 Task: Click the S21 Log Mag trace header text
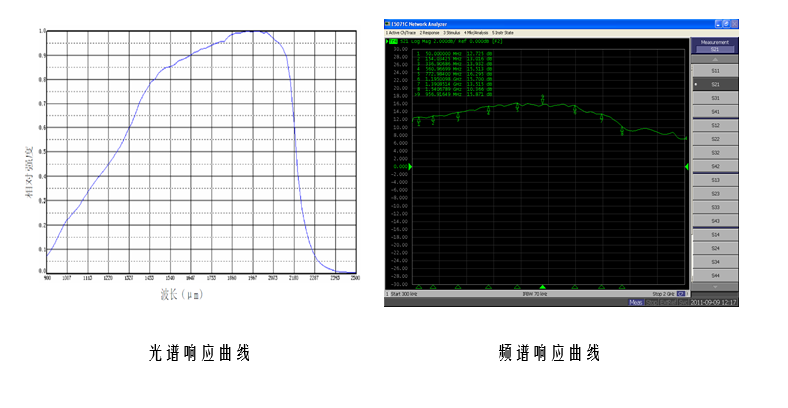(451, 41)
